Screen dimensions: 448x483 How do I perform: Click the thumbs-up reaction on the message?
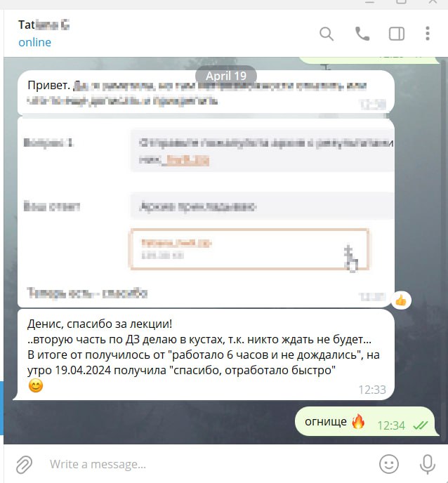click(401, 300)
